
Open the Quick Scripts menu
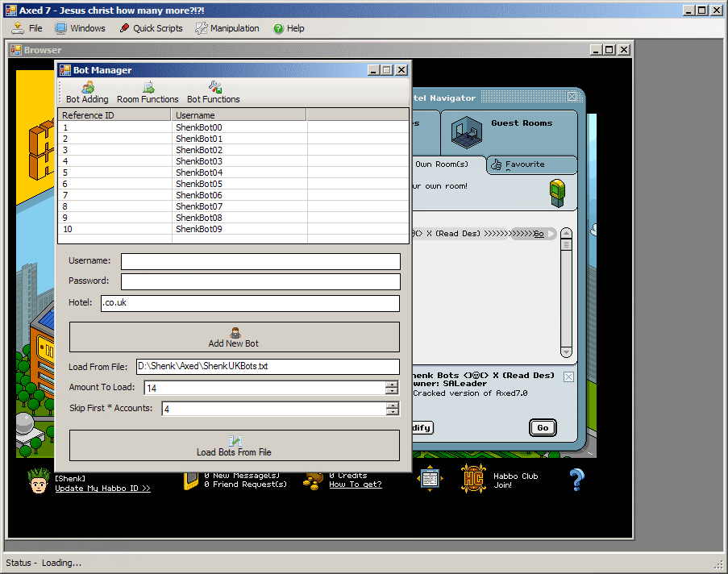click(152, 28)
